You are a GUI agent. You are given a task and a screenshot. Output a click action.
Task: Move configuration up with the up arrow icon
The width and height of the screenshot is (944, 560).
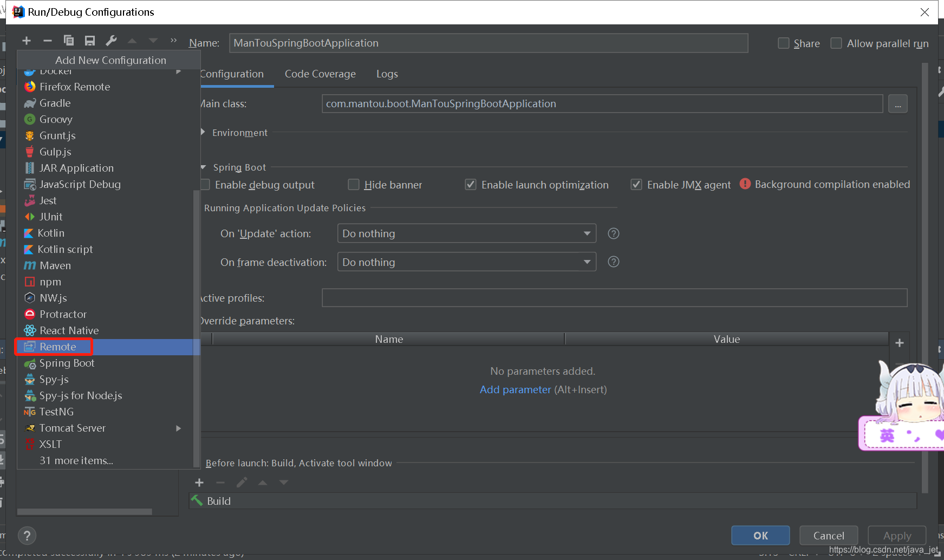coord(132,41)
